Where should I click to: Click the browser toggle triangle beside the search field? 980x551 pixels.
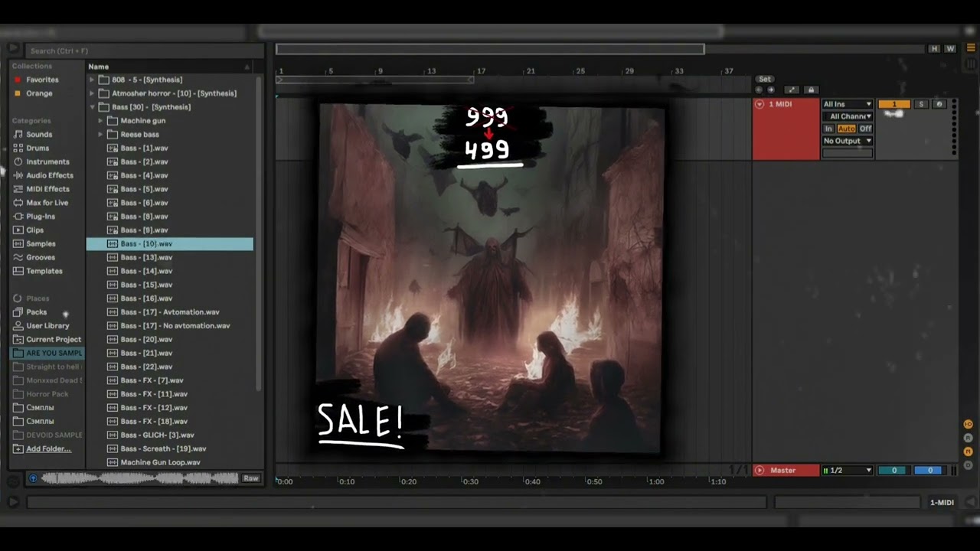(13, 49)
